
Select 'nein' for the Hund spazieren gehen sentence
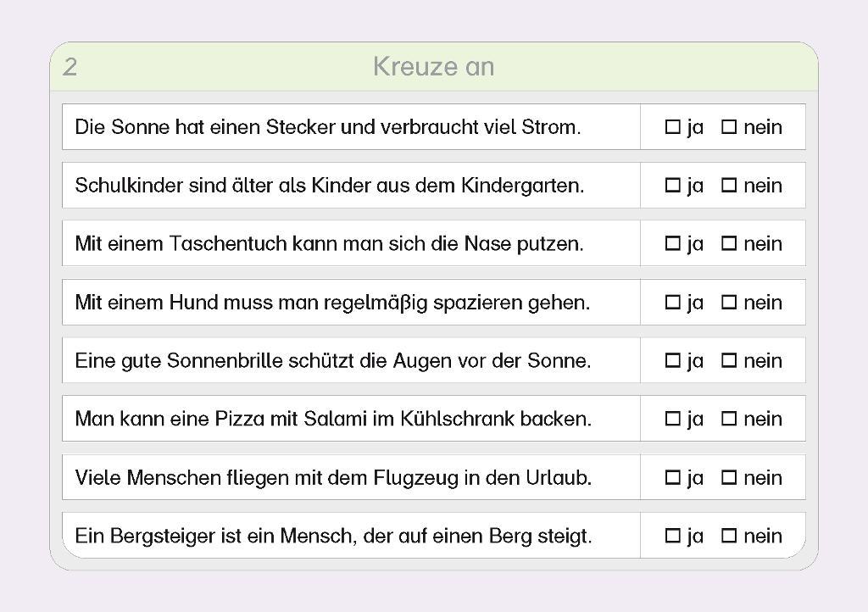click(x=729, y=303)
